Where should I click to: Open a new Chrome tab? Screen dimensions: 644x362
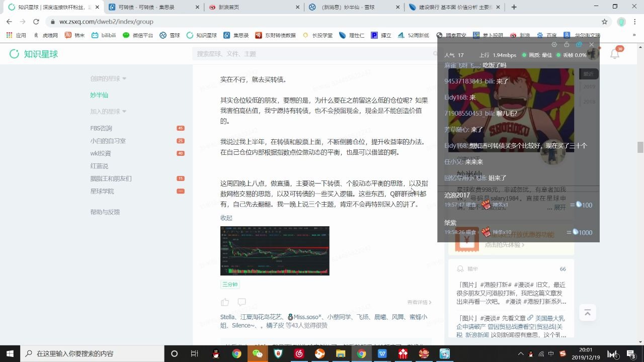click(514, 7)
